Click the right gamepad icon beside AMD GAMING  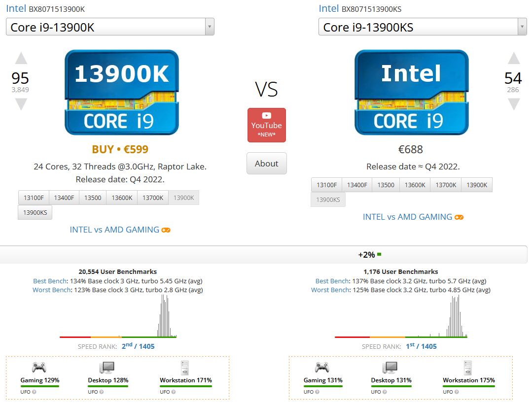(459, 217)
